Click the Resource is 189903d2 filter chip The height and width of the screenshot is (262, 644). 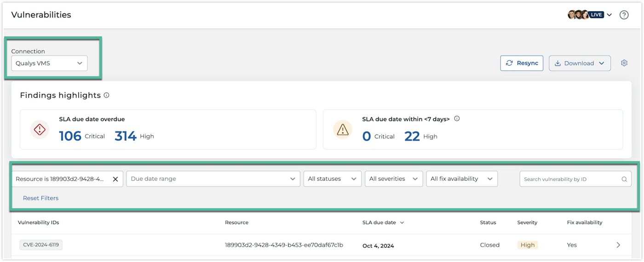(x=67, y=179)
